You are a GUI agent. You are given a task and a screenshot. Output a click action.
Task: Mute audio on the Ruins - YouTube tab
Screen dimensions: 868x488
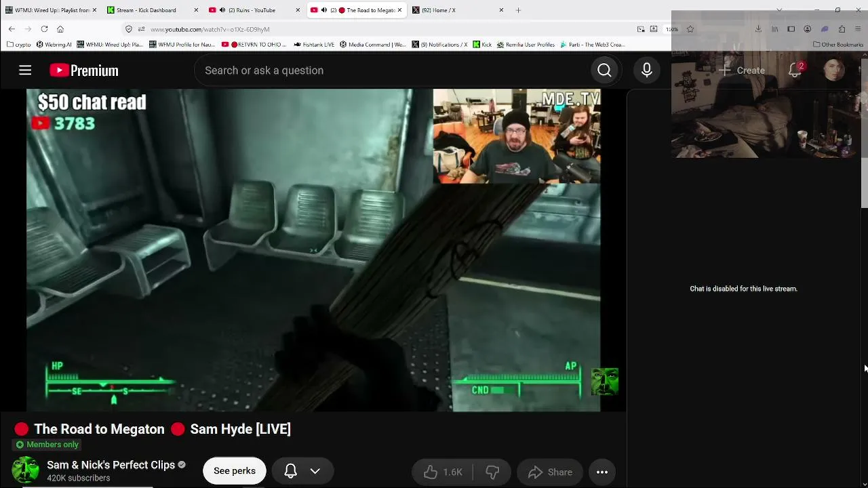222,10
